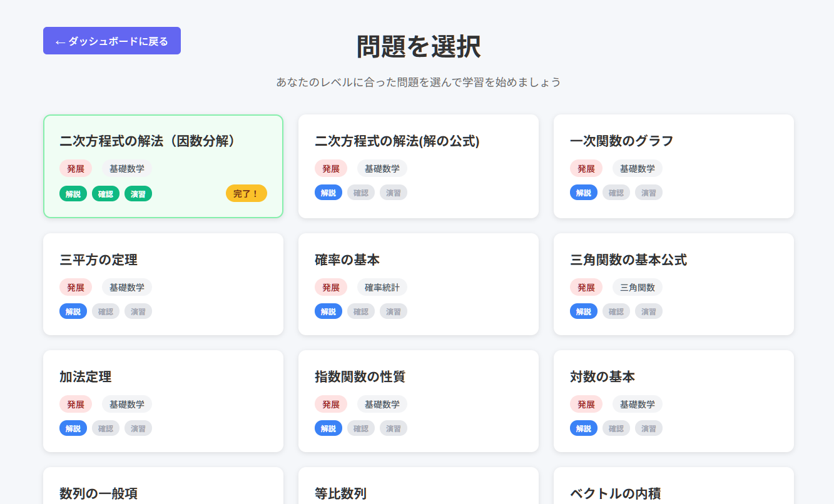Click 解説 step on the 一次関数のグラフ card
Image resolution: width=834 pixels, height=504 pixels.
coord(584,193)
